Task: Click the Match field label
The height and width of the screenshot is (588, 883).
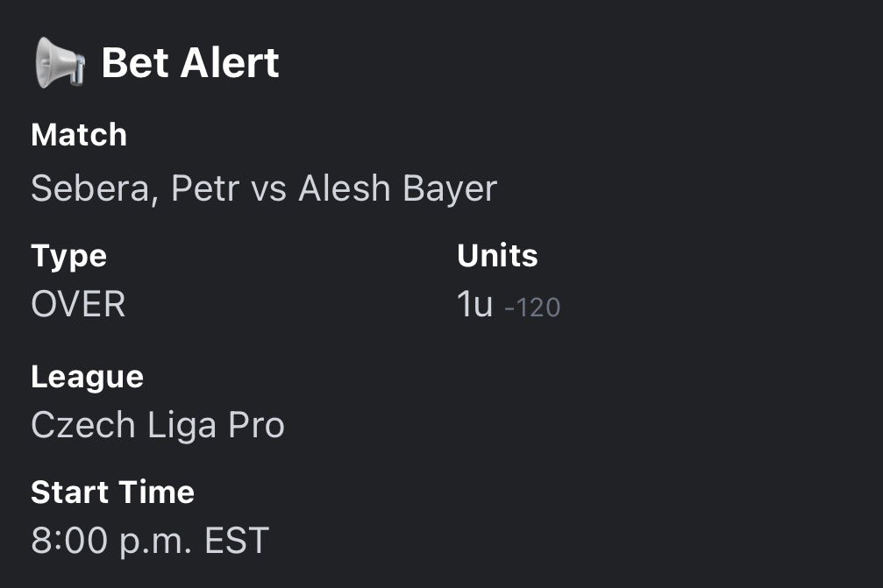Action: tap(79, 135)
